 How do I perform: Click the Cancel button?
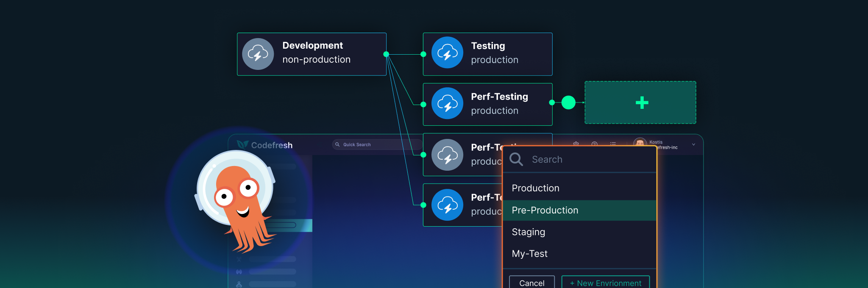pos(532,282)
